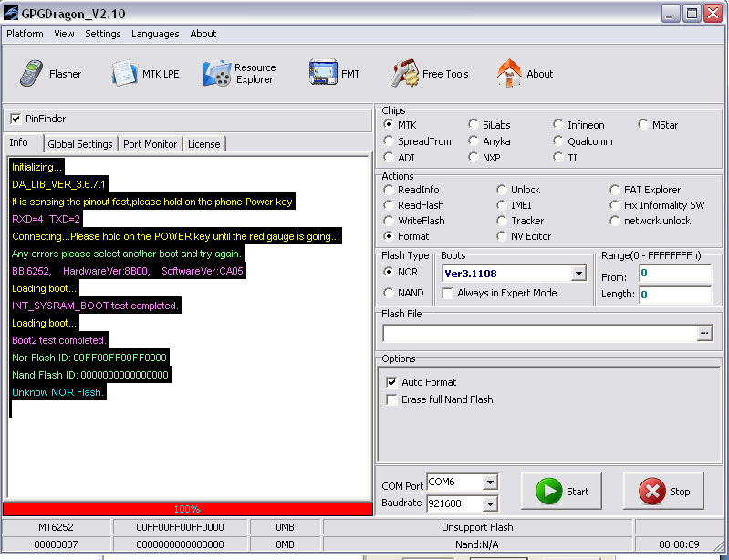Click the 00:00:09 timer in status bar
The width and height of the screenshot is (729, 560).
tap(679, 544)
